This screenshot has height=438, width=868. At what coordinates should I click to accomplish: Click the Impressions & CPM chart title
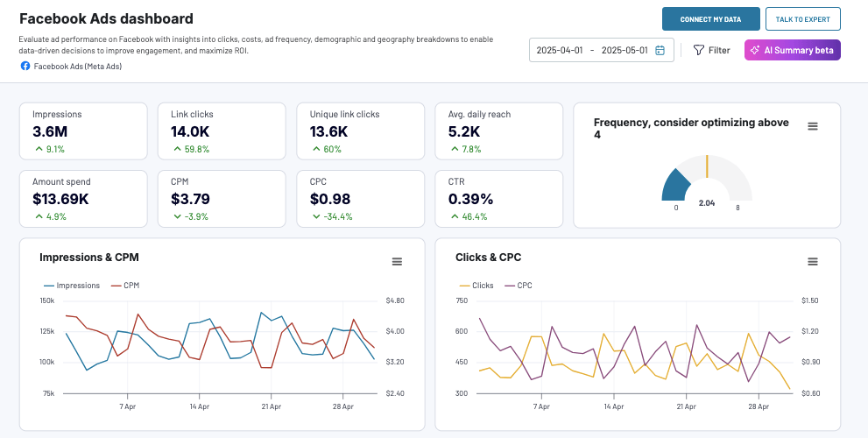pyautogui.click(x=89, y=258)
